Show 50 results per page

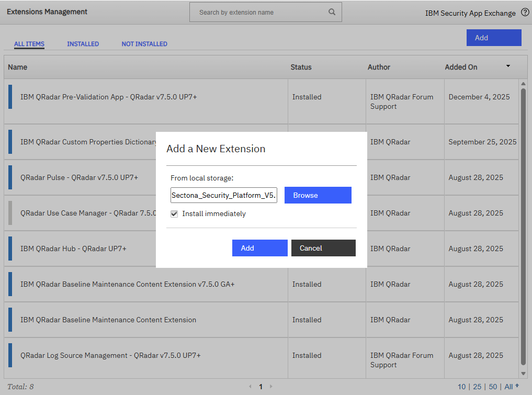[492, 386]
